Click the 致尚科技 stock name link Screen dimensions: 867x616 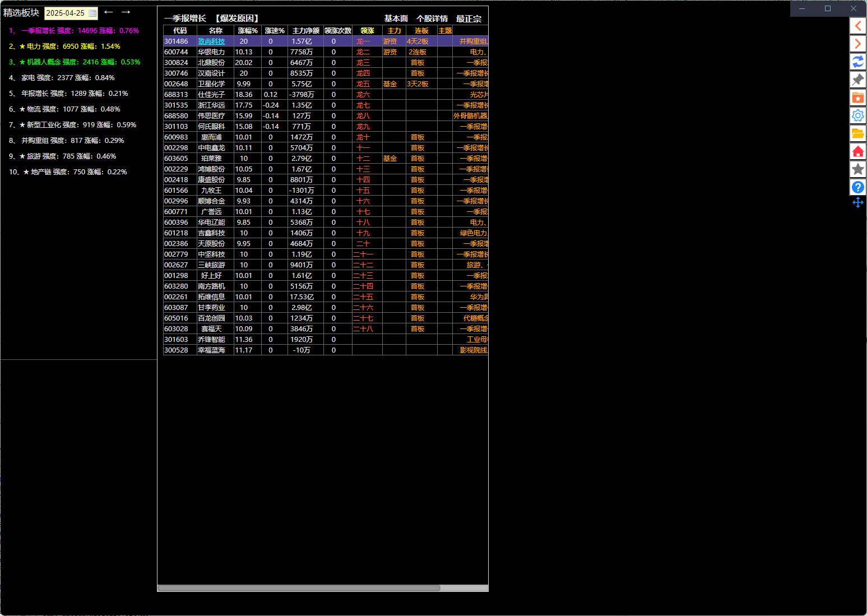[211, 41]
